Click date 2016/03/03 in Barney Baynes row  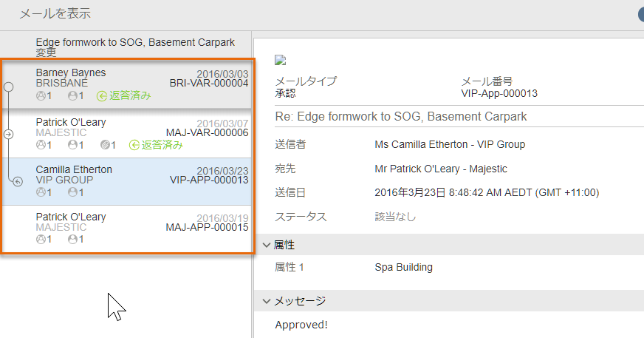click(x=222, y=74)
